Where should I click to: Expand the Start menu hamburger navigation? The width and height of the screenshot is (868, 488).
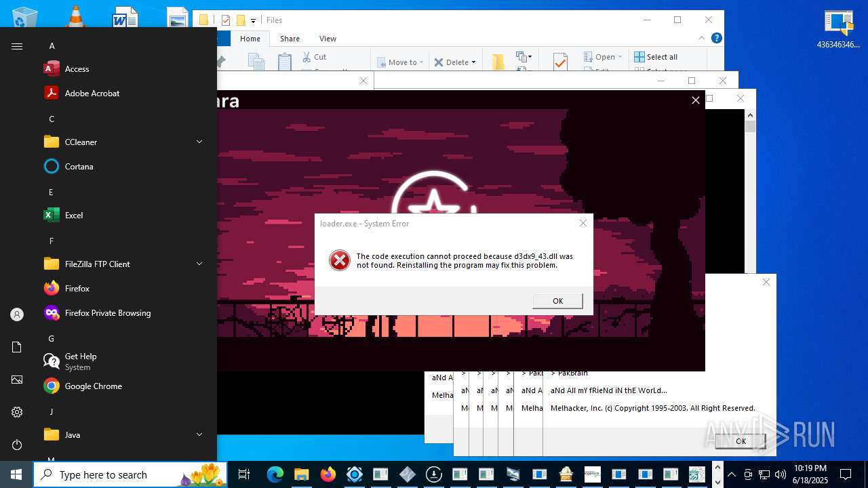click(17, 46)
